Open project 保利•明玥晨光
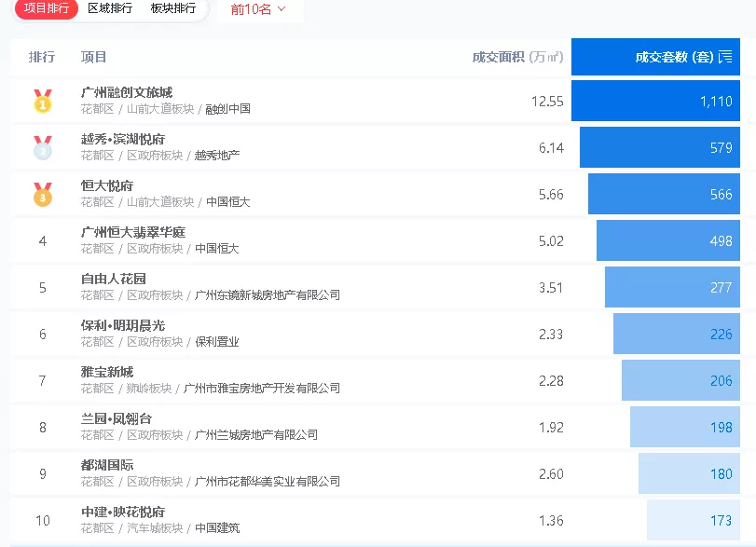The image size is (756, 547). pyautogui.click(x=123, y=325)
